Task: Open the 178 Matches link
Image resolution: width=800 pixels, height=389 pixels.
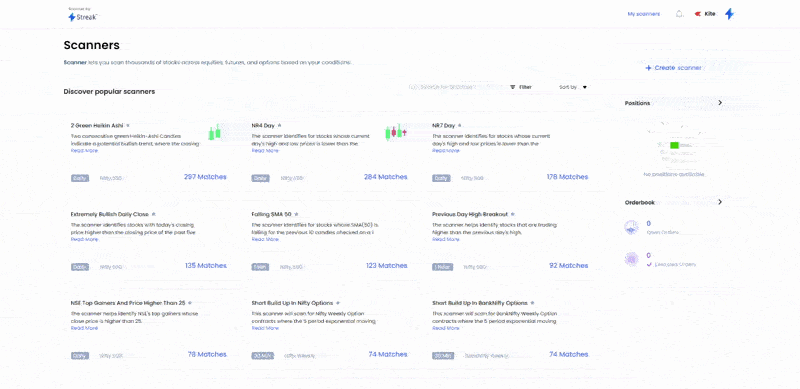Action: pos(567,177)
